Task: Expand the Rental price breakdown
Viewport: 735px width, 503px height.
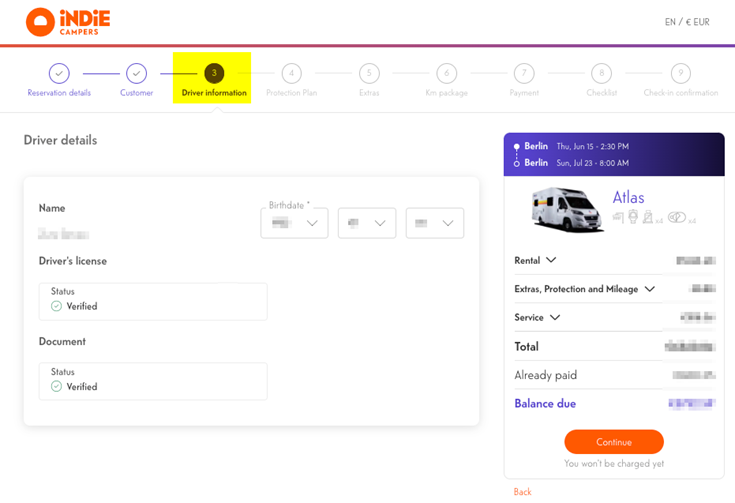Action: [535, 260]
